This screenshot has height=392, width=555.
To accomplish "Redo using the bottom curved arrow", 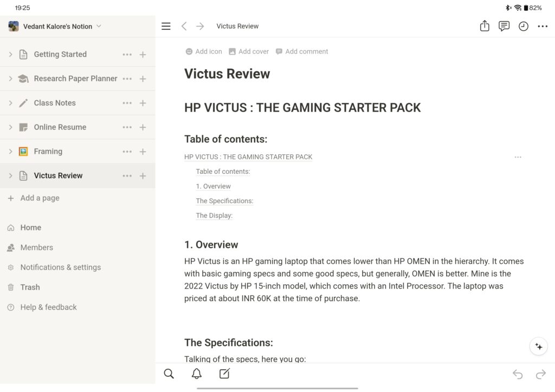I will (541, 374).
